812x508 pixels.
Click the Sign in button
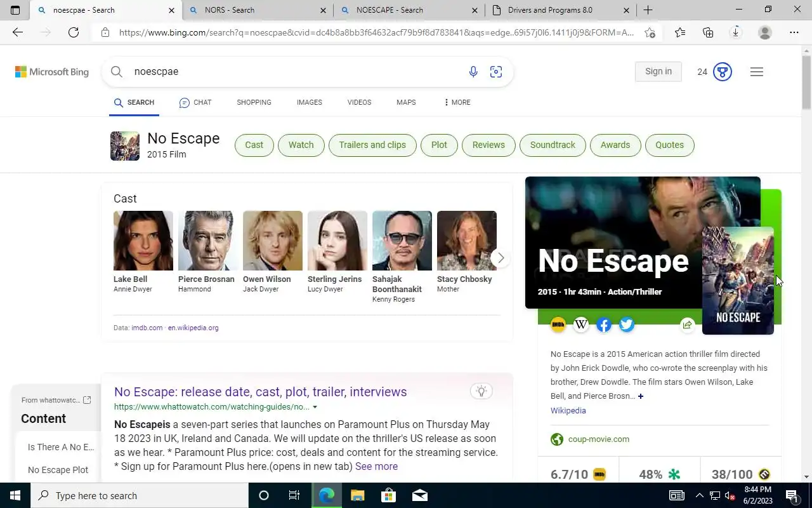pyautogui.click(x=658, y=72)
